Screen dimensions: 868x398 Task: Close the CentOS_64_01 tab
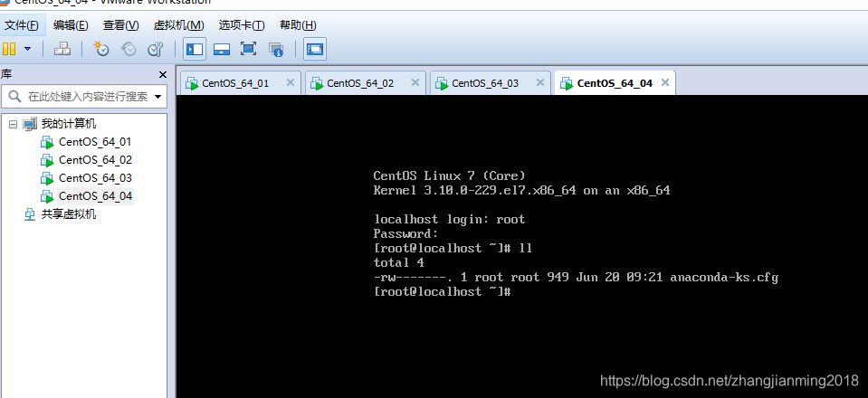pos(290,82)
